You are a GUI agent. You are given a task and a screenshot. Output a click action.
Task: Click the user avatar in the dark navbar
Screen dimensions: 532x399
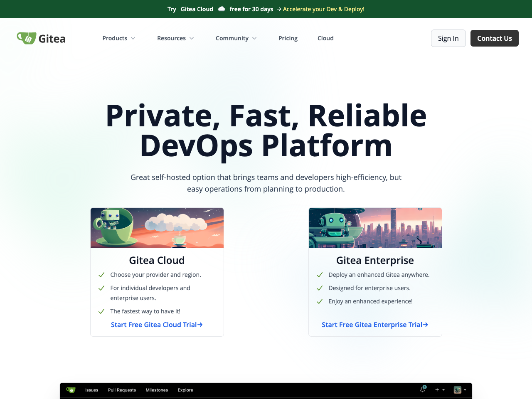coord(457,390)
